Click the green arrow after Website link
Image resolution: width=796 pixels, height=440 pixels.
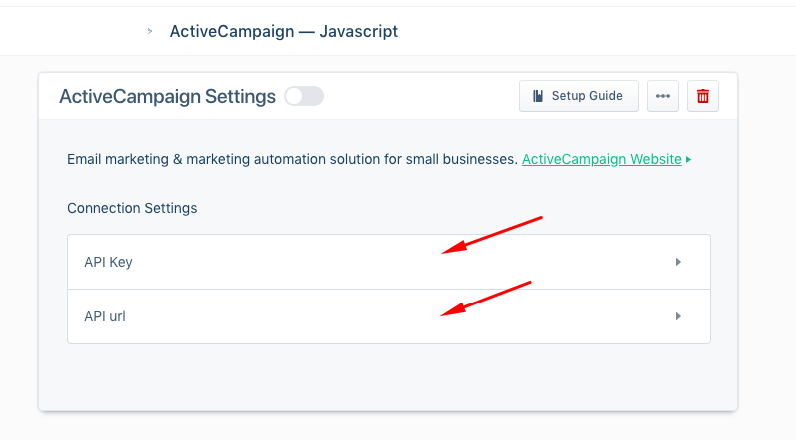(689, 159)
